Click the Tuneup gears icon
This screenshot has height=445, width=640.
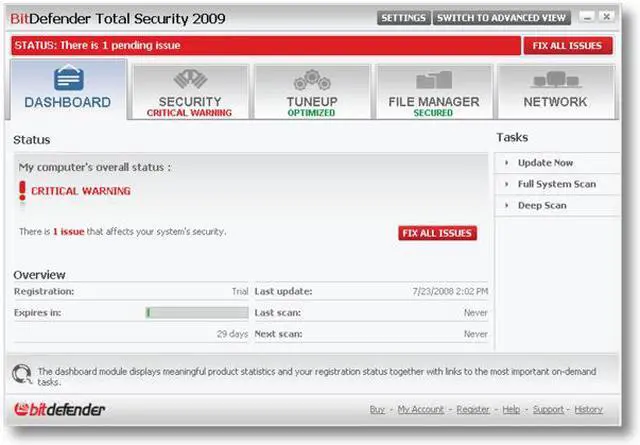coord(311,80)
